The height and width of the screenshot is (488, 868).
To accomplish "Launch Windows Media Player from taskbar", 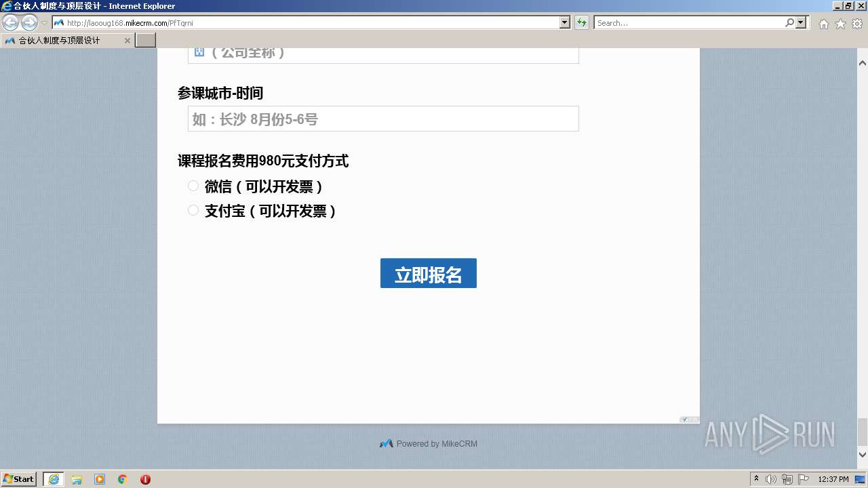I will [100, 479].
